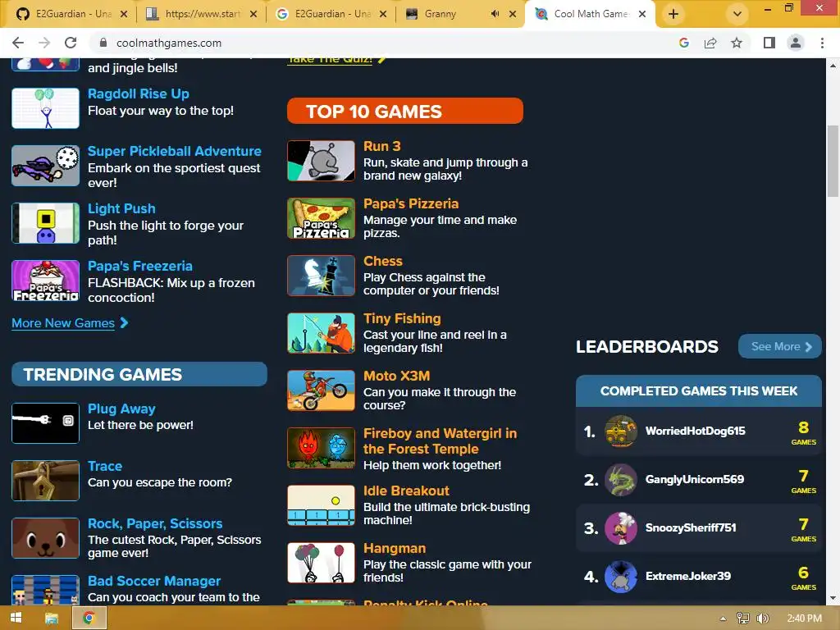The height and width of the screenshot is (630, 840).
Task: Open the Chrome profile avatar
Action: (796, 43)
